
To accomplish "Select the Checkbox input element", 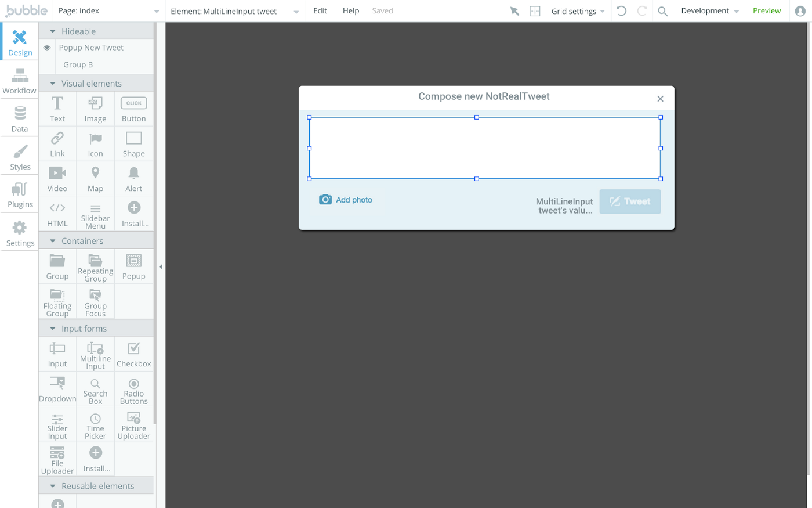I will coord(133,354).
